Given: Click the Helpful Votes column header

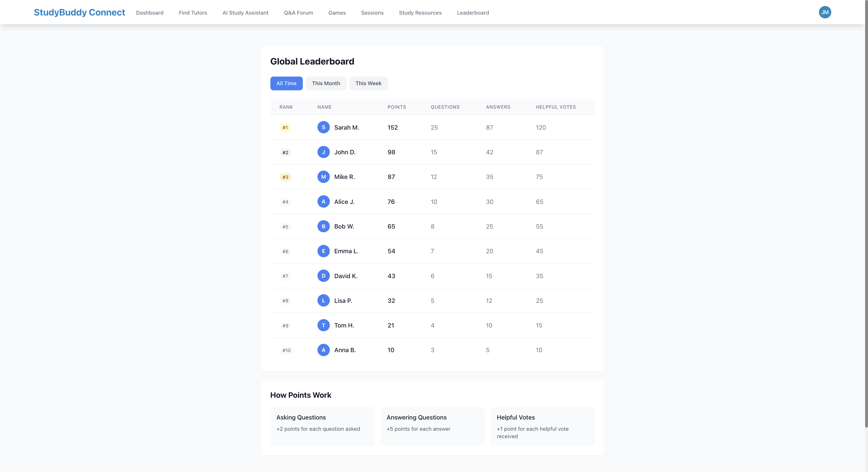Looking at the screenshot, I should 555,107.
